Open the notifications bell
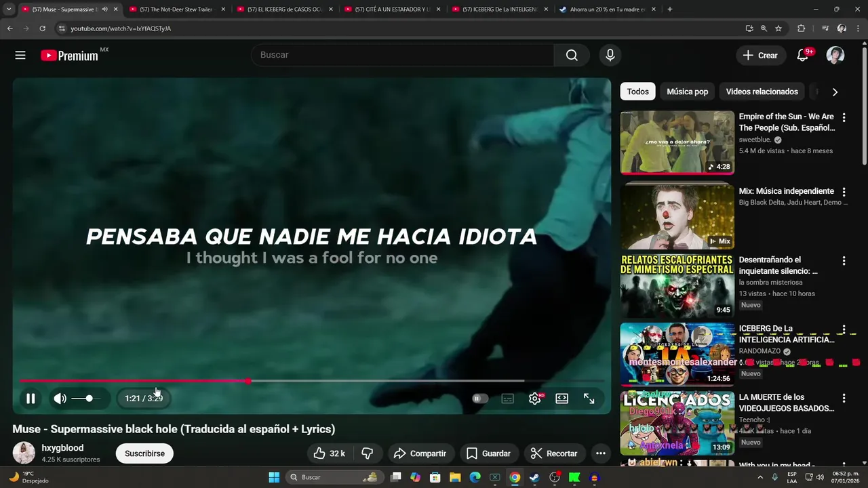The height and width of the screenshot is (488, 868). (x=803, y=56)
